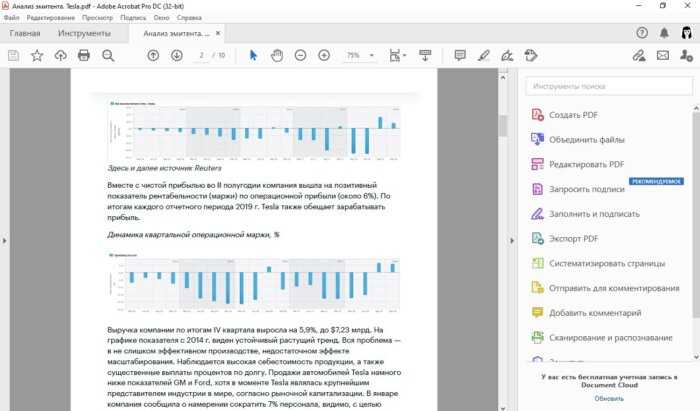Click the tools search field
The height and width of the screenshot is (411, 700).
pyautogui.click(x=609, y=86)
